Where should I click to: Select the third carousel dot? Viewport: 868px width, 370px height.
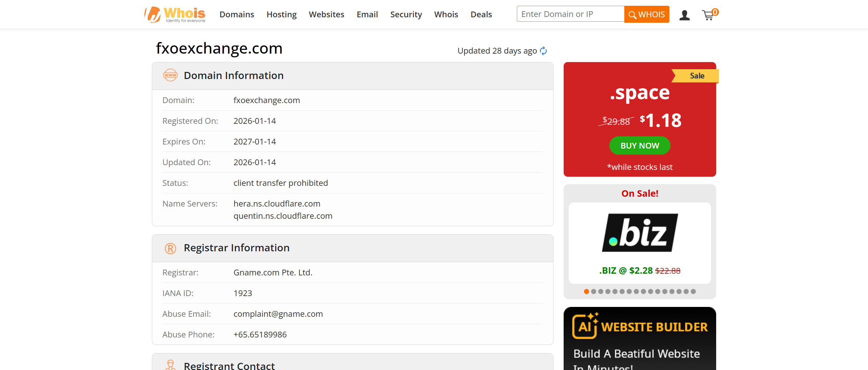pos(601,291)
